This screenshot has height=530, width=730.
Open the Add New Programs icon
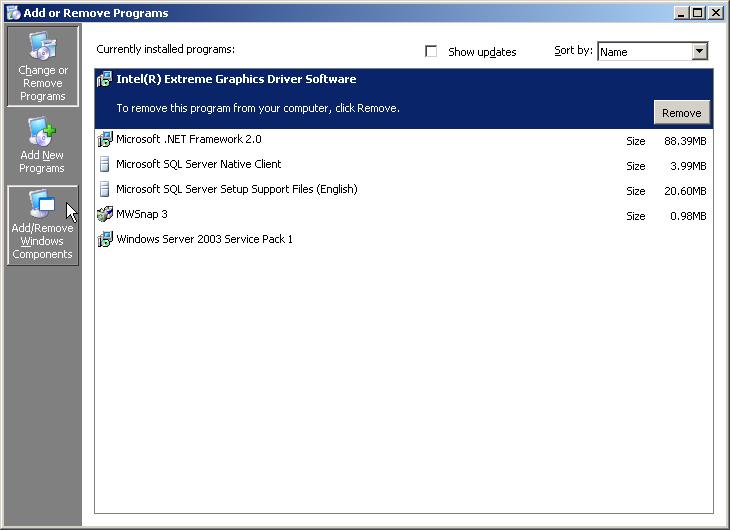pyautogui.click(x=42, y=131)
